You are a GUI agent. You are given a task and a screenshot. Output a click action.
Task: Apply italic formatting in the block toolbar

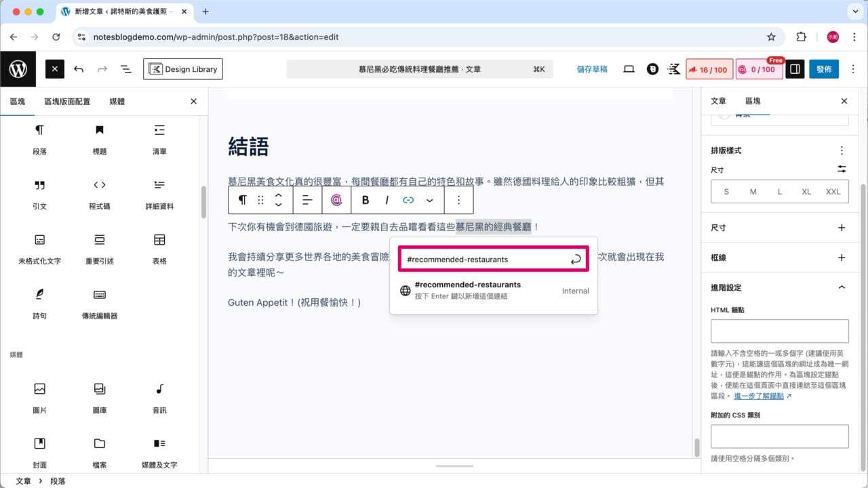387,200
